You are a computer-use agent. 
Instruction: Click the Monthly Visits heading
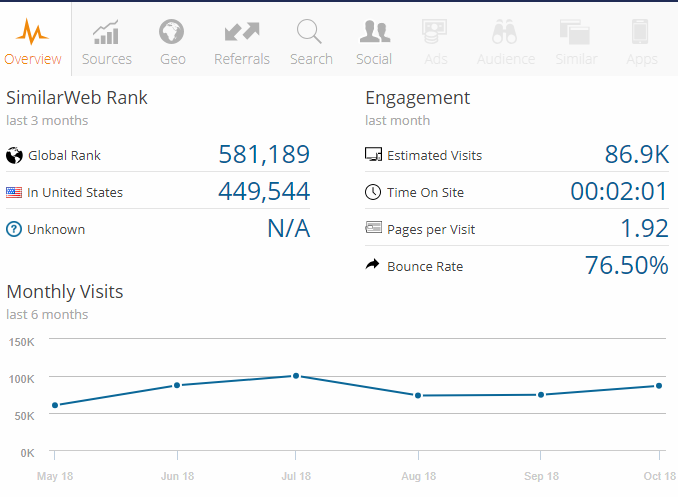[65, 292]
